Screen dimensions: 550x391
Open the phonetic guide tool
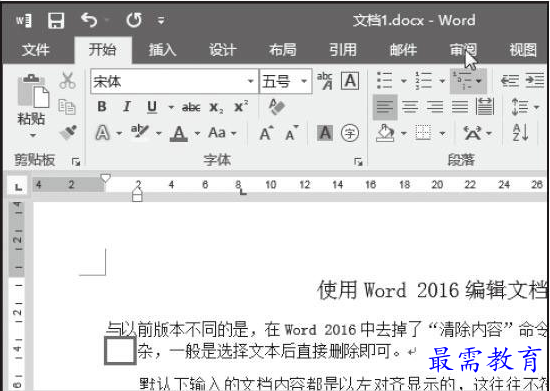[325, 81]
